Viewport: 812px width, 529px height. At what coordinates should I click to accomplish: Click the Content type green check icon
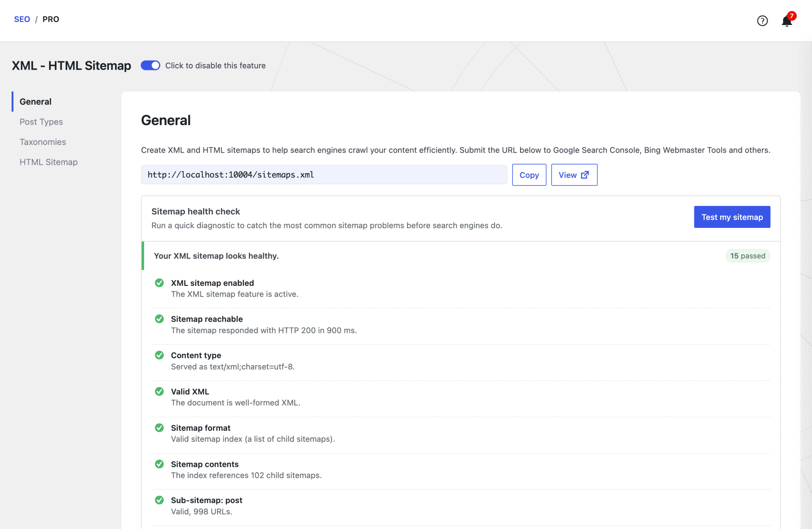159,355
